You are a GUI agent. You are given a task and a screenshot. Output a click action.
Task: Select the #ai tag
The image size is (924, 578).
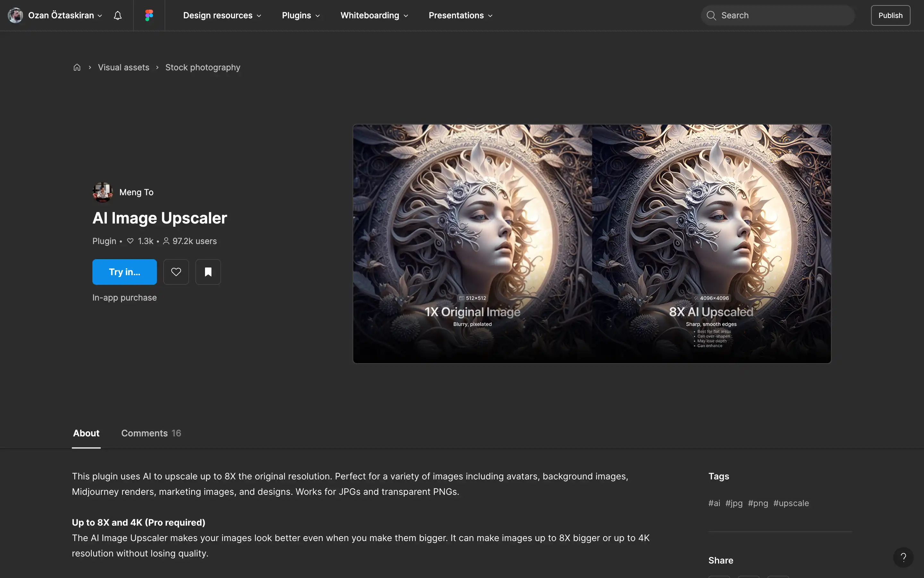[x=714, y=503]
